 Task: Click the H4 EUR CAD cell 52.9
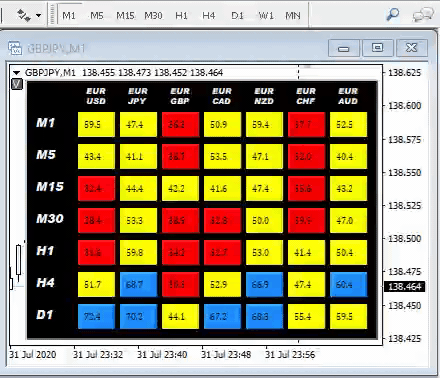click(x=222, y=284)
